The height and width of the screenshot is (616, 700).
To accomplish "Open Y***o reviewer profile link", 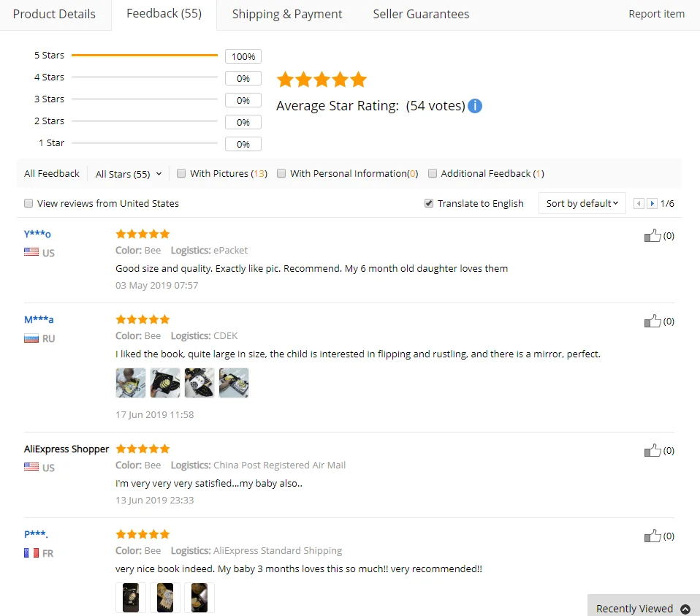I will [x=37, y=233].
